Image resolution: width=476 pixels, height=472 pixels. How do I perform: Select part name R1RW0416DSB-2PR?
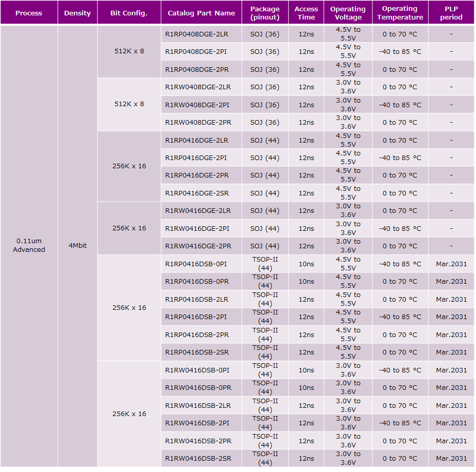[198, 441]
